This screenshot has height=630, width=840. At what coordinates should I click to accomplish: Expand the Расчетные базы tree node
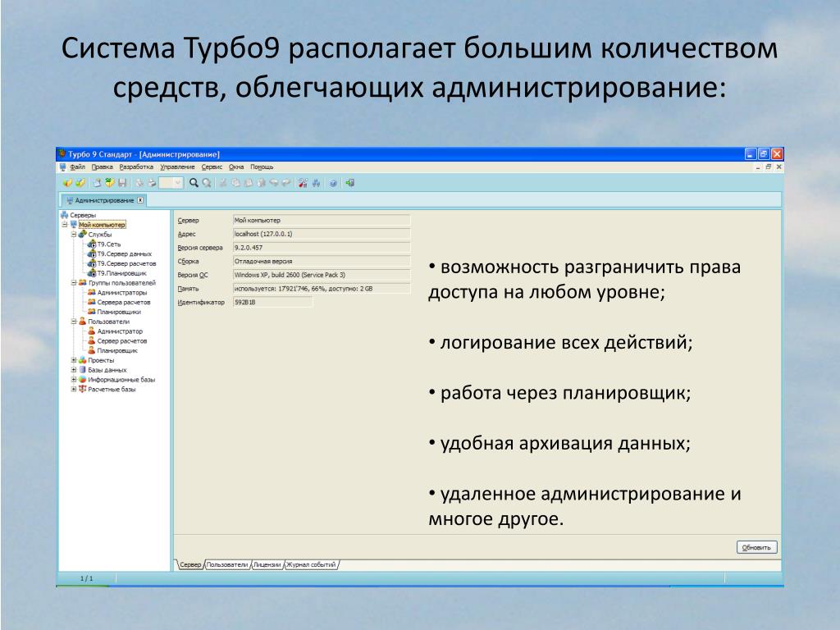click(74, 389)
